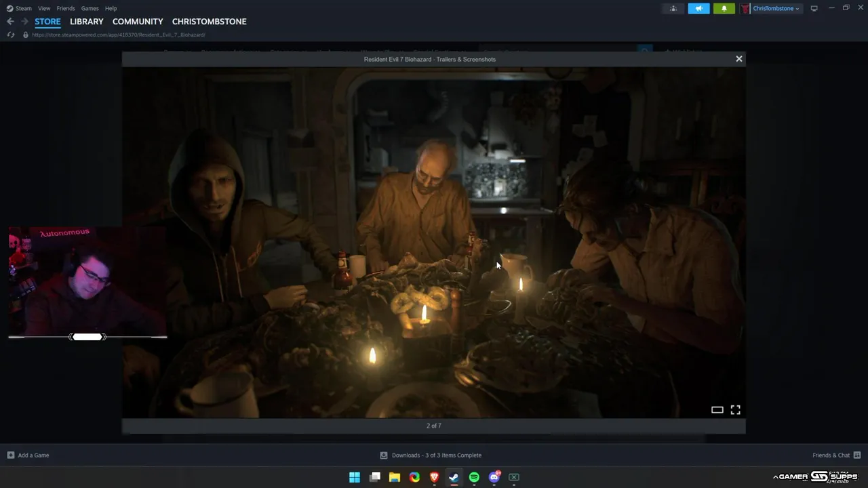Open Discord from the taskbar
This screenshot has height=488, width=868.
494,477
